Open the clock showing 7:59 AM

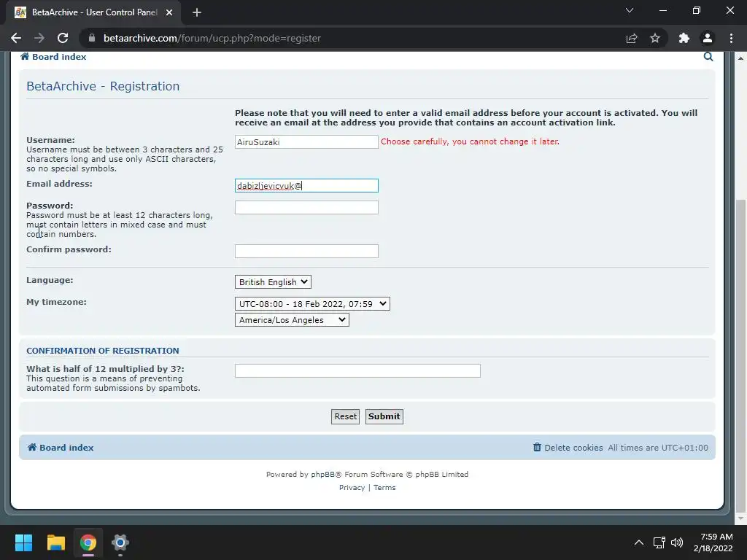point(713,542)
